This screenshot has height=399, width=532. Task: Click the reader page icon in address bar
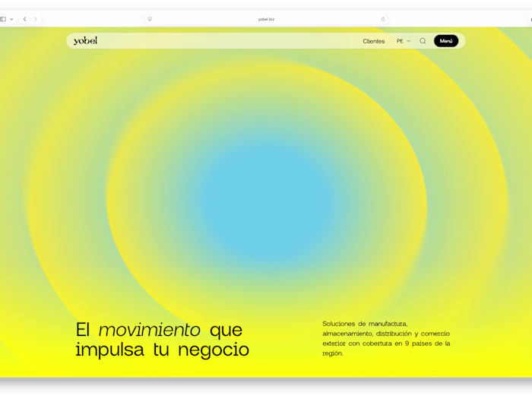[150, 19]
